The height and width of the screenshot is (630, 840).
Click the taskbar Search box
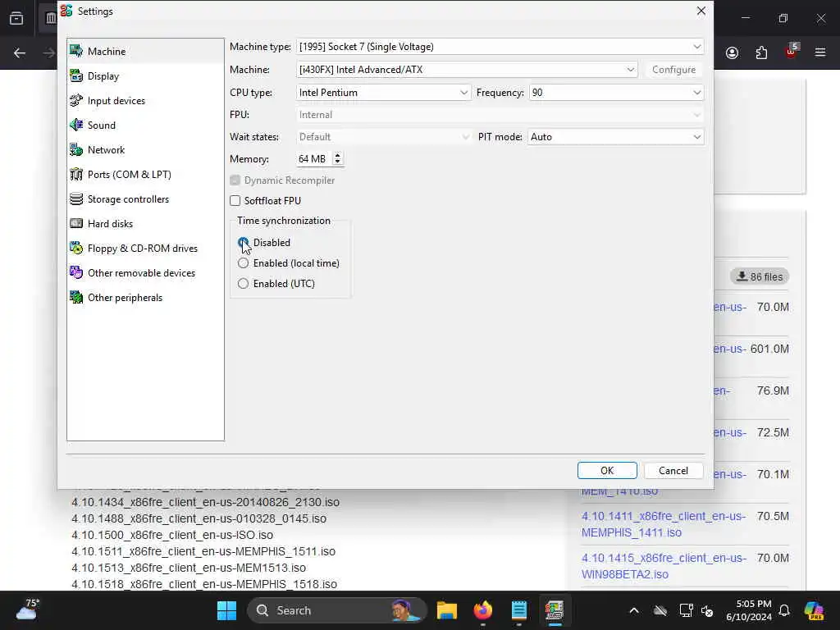pos(336,610)
